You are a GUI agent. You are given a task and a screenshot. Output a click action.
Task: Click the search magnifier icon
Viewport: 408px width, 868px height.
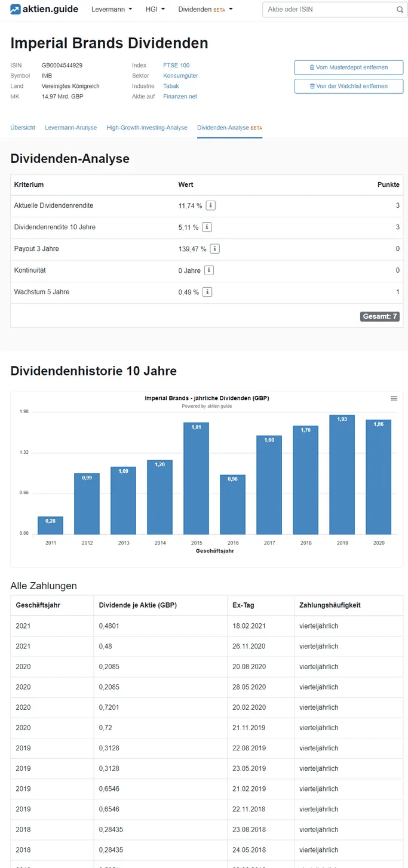click(400, 10)
